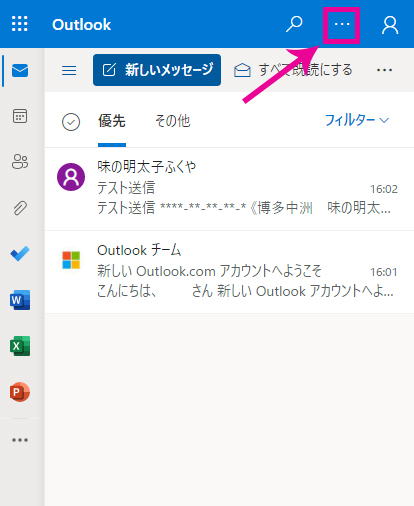Launch Excel from the sidebar
Image resolution: width=414 pixels, height=506 pixels.
pos(20,346)
